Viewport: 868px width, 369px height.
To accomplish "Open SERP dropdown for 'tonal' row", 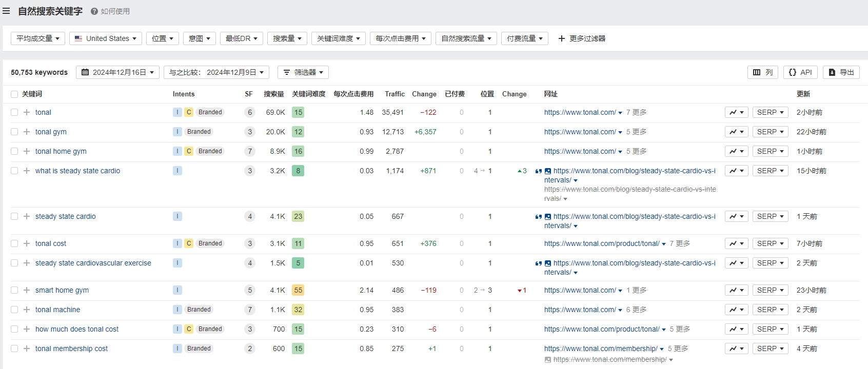I will [x=770, y=112].
